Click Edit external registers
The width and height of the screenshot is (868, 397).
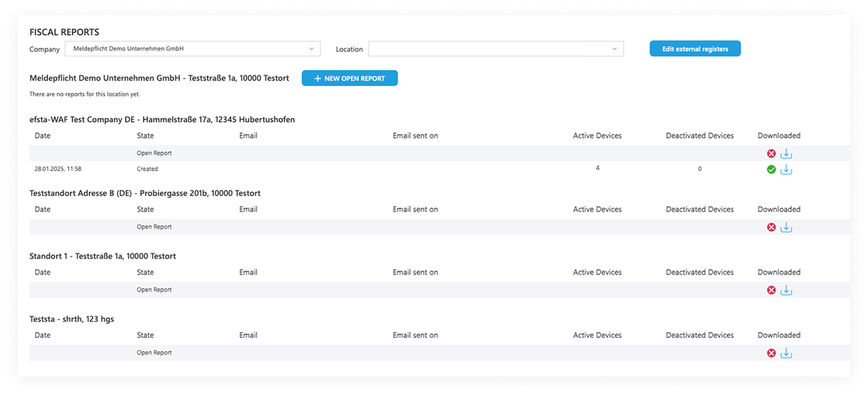[695, 48]
